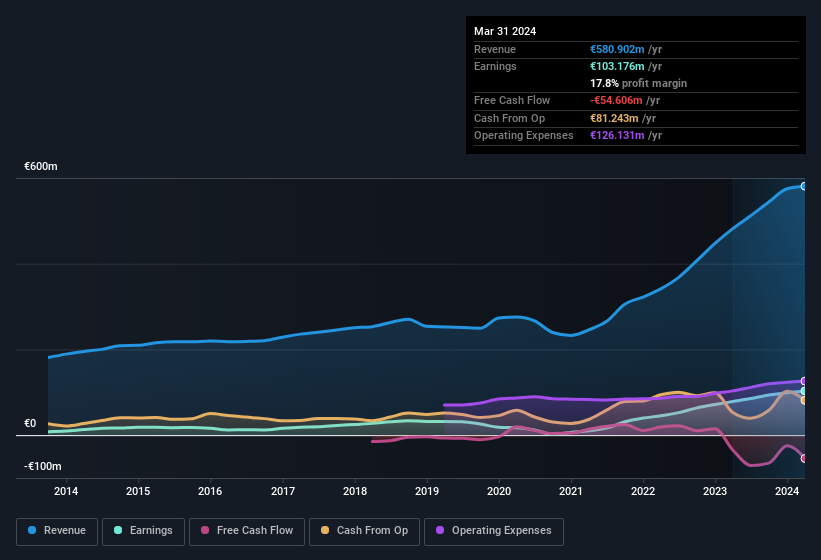Toggle the Earnings series in legend
Image resolution: width=821 pixels, height=560 pixels.
point(142,531)
